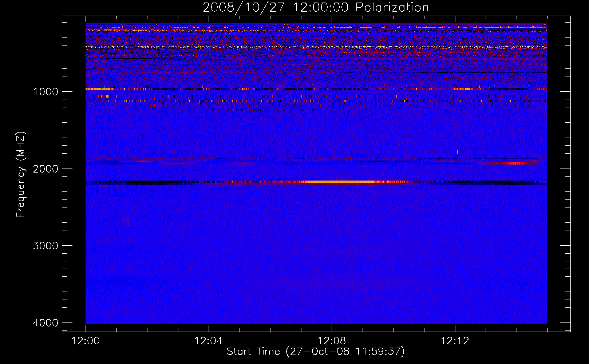Click the 12:00 time tick label
This screenshot has width=589, height=364.
(x=86, y=341)
